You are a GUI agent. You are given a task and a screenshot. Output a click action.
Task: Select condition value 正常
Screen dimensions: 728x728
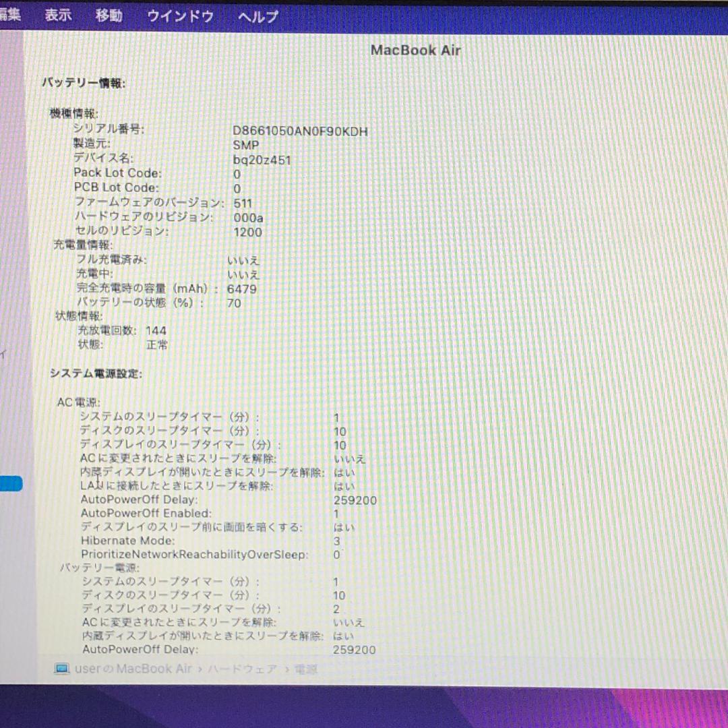coord(157,345)
